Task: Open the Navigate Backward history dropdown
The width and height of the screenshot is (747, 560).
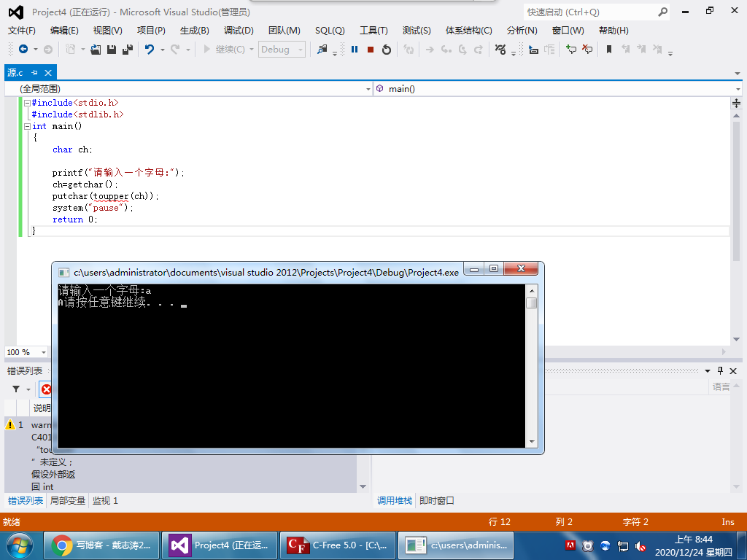Action: pyautogui.click(x=35, y=50)
